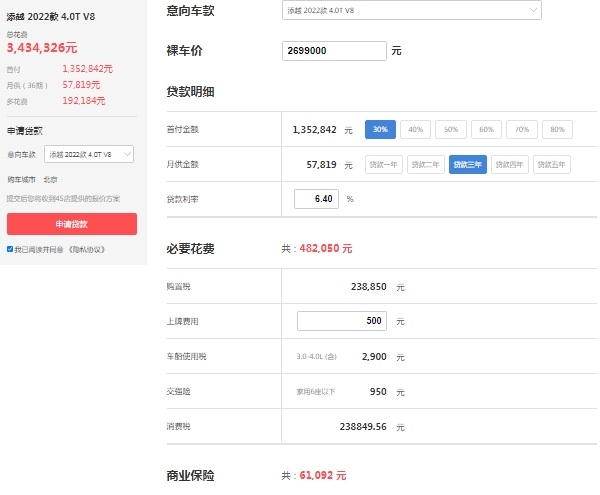Viewport: 600px width, 495px height.
Task: Click the 提交后您将收到4S店 notice text
Action: [63, 199]
